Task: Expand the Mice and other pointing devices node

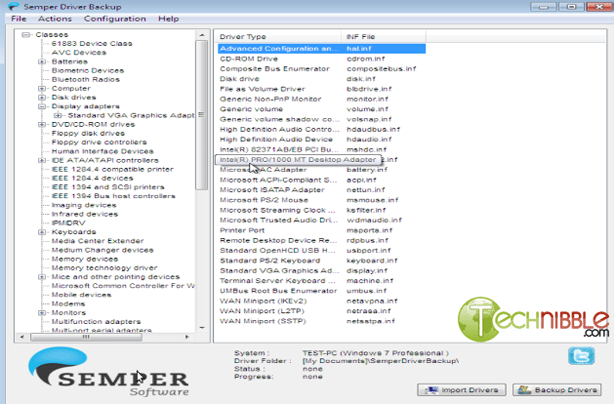Action: coord(42,277)
